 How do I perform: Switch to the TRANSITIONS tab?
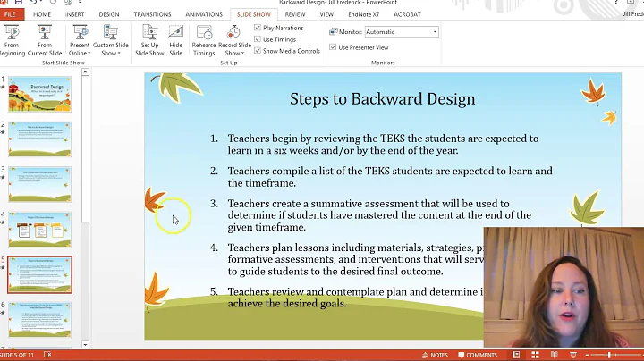click(152, 14)
